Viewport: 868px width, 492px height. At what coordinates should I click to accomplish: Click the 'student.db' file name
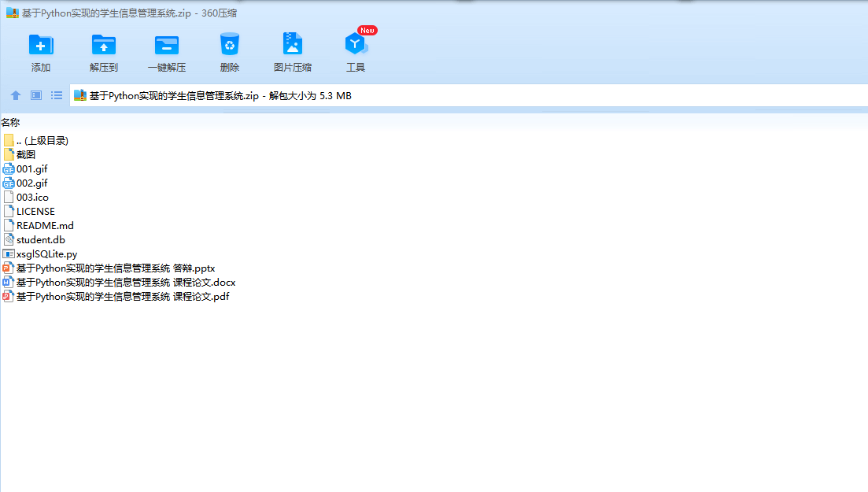click(x=41, y=240)
